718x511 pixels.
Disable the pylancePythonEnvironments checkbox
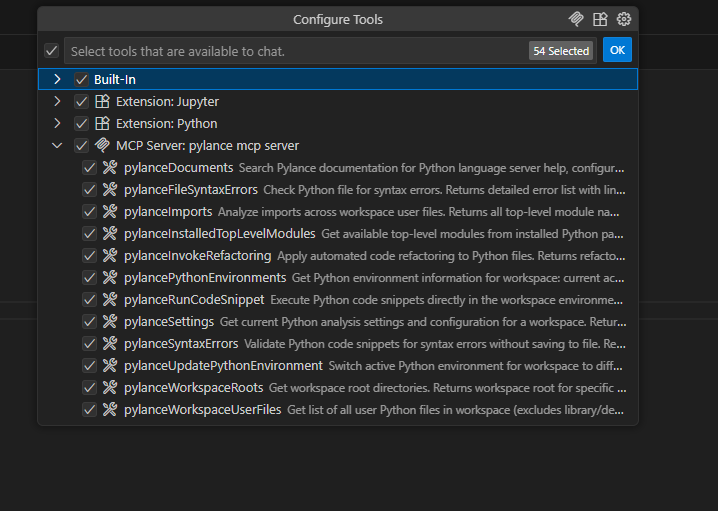pos(89,277)
